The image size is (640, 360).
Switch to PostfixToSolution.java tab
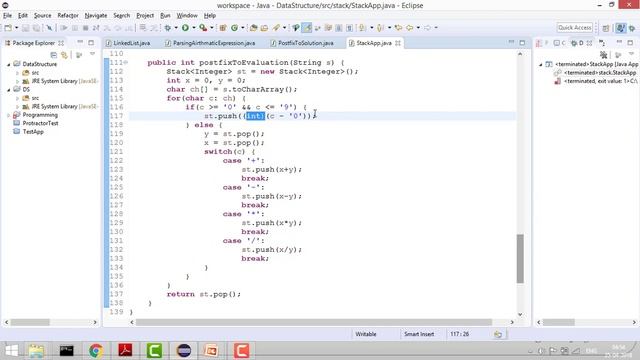302,43
